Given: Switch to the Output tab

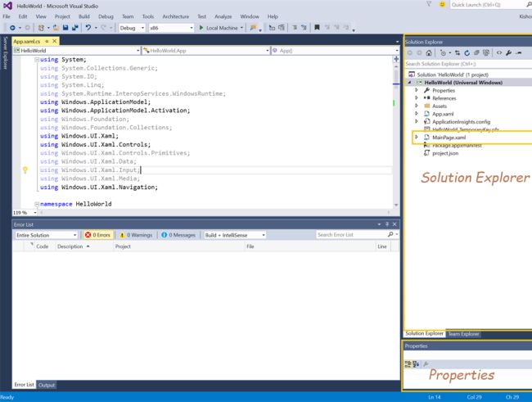Looking at the screenshot, I should tap(47, 385).
